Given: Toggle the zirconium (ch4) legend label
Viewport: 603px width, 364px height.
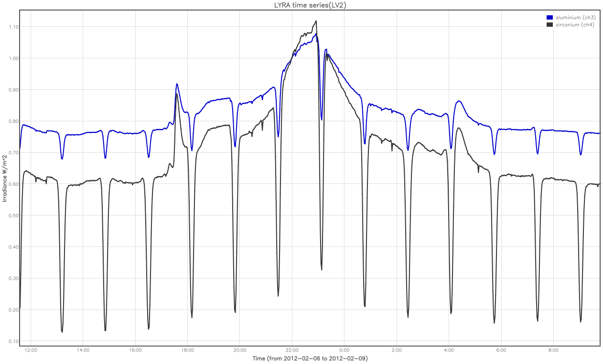Looking at the screenshot, I should (x=571, y=25).
